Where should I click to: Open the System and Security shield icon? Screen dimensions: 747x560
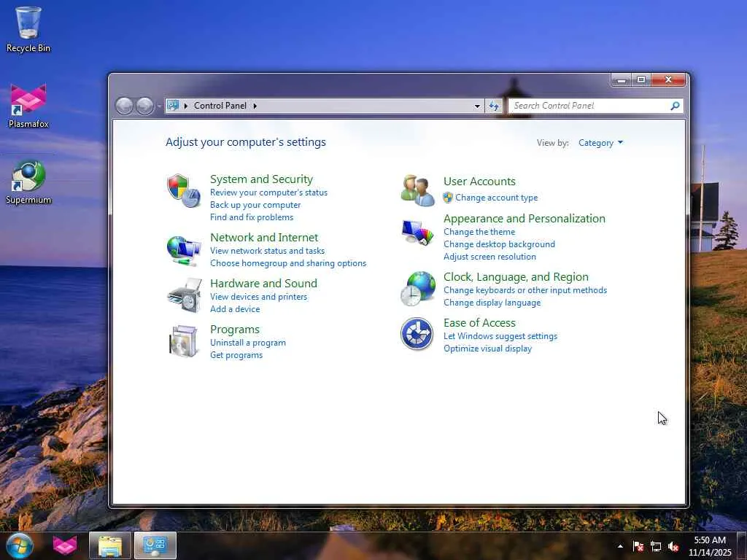[183, 190]
